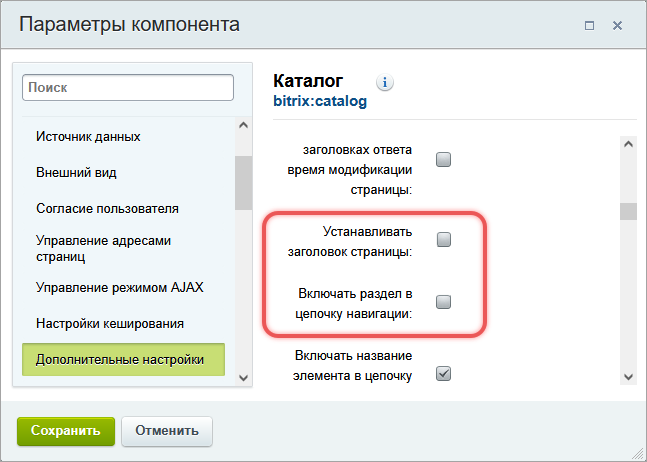Close the Параметры компонента dialog
The height and width of the screenshot is (462, 647).
tap(618, 25)
